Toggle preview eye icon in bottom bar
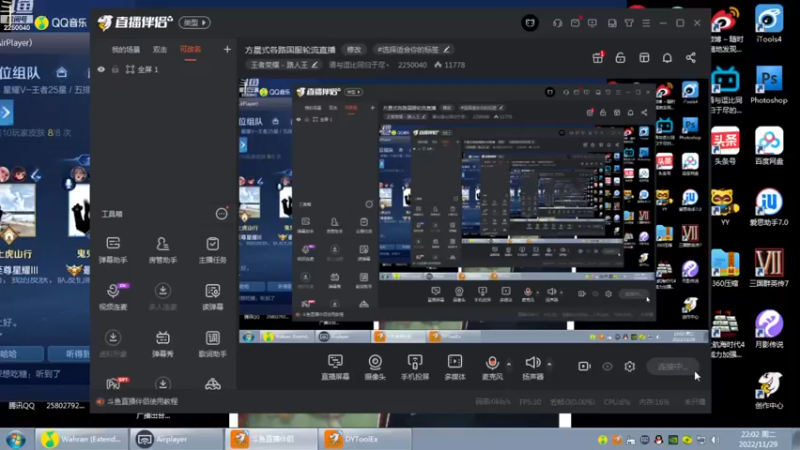The image size is (800, 450). tap(607, 366)
